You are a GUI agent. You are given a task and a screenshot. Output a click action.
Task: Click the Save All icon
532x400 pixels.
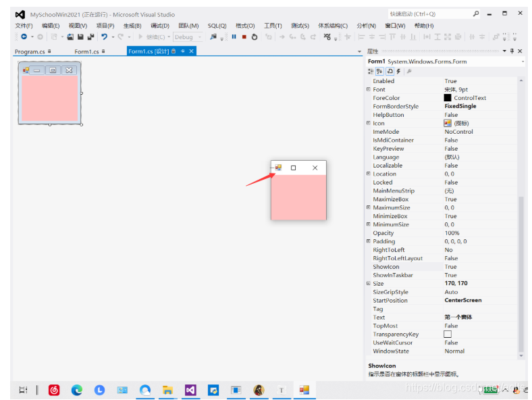pos(90,36)
